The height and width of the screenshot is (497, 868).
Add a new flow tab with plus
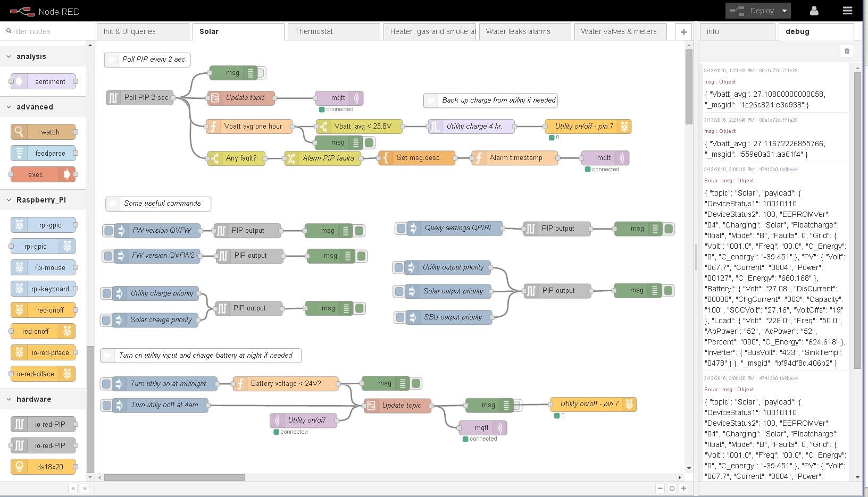tap(683, 32)
